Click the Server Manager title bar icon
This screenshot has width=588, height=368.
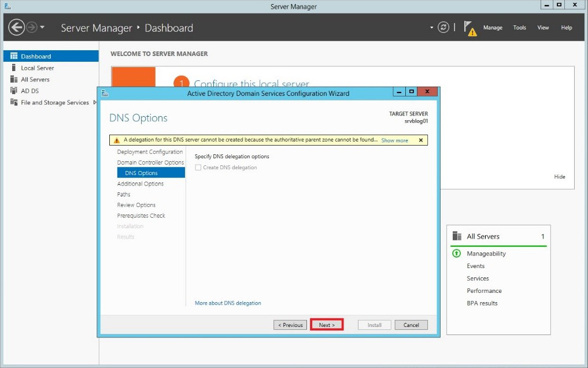tap(8, 6)
